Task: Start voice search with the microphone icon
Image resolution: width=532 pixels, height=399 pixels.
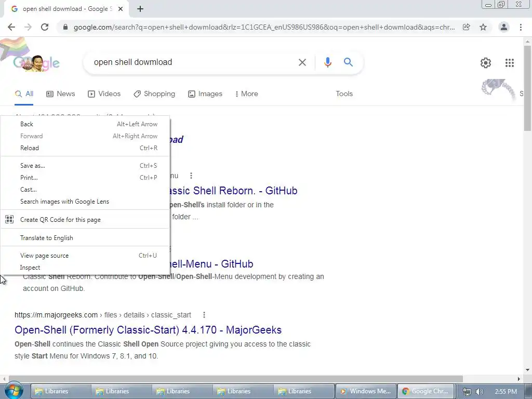Action: [x=327, y=62]
